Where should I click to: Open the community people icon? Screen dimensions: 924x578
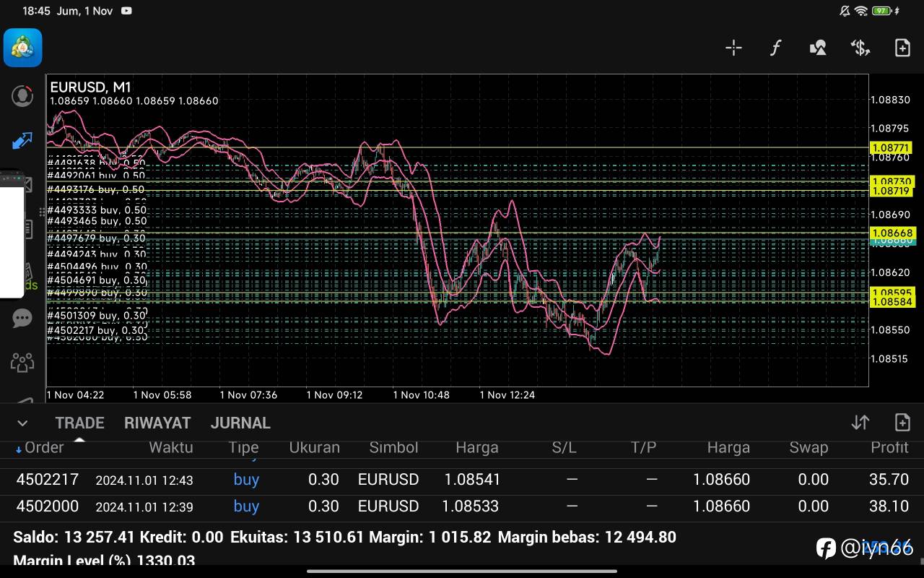tap(22, 362)
